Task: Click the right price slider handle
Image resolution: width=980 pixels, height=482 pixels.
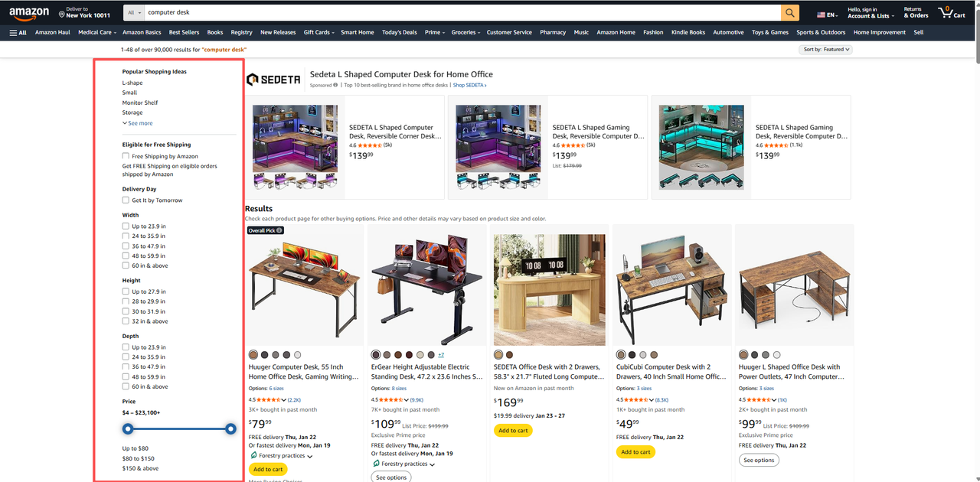Action: click(230, 429)
